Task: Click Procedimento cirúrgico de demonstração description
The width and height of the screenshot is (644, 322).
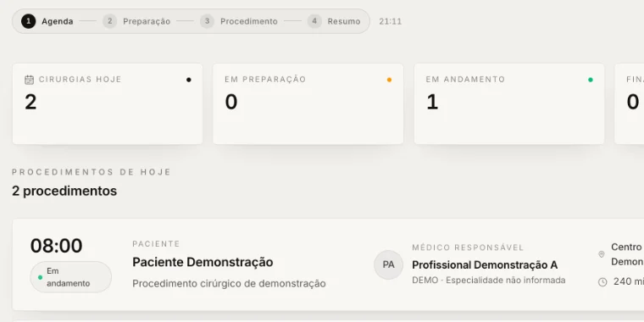Action: [229, 283]
